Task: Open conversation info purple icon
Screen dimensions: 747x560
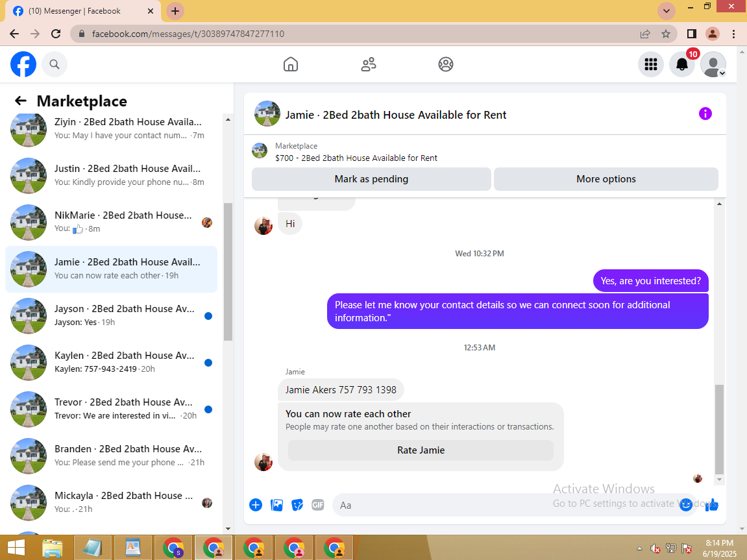Action: coord(705,114)
